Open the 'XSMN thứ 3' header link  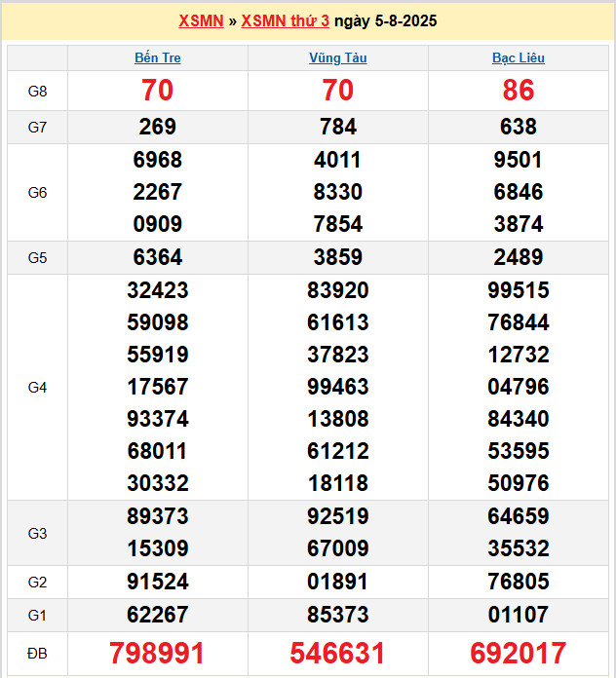tap(285, 21)
